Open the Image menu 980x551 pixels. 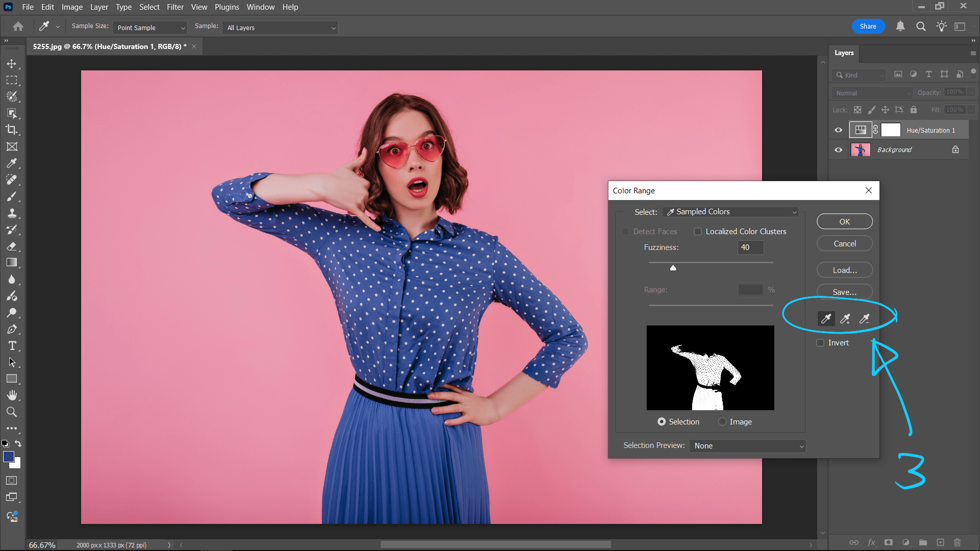pyautogui.click(x=72, y=7)
